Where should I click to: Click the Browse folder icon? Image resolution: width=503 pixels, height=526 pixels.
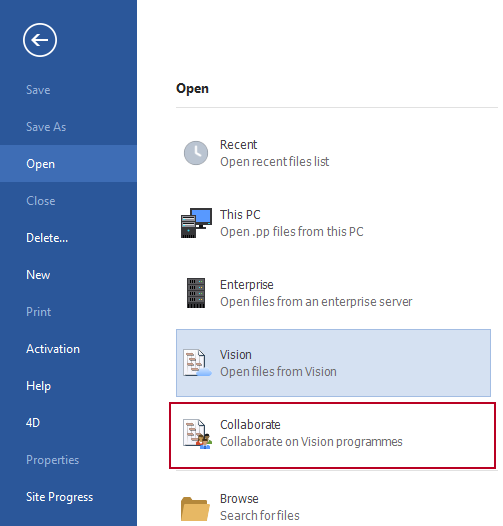[195, 509]
